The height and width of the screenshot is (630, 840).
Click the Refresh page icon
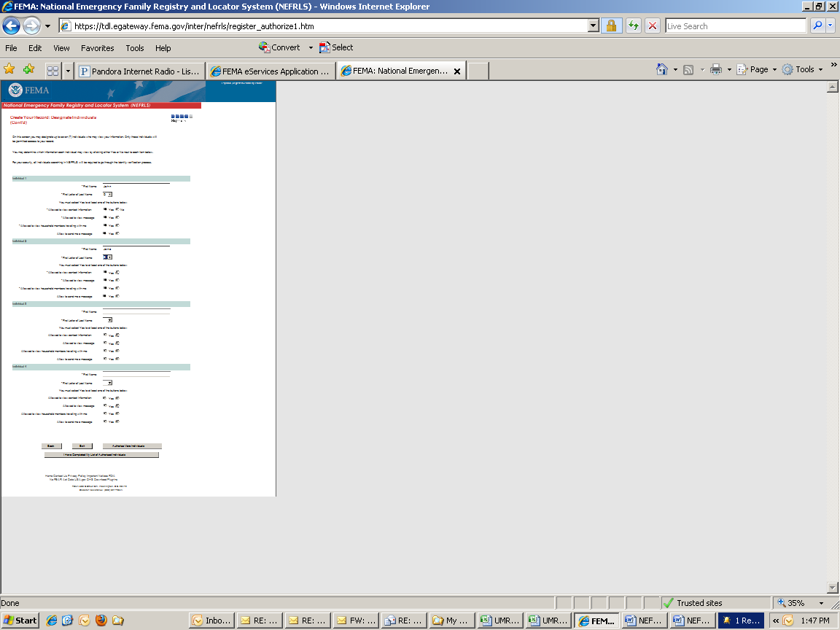[633, 26]
